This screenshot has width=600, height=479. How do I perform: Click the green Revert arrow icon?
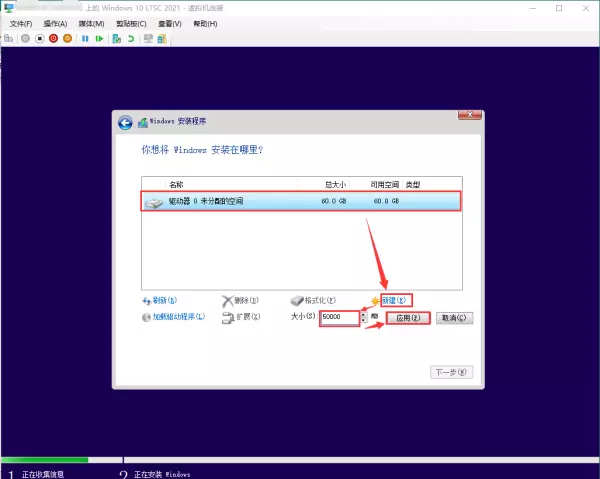coord(131,39)
